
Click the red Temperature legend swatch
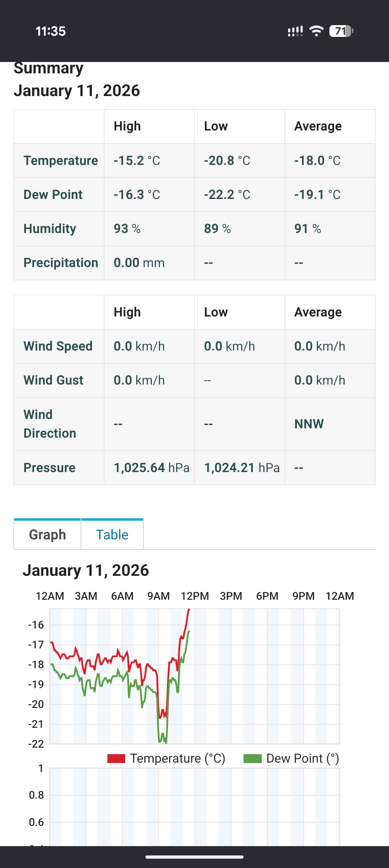click(116, 759)
